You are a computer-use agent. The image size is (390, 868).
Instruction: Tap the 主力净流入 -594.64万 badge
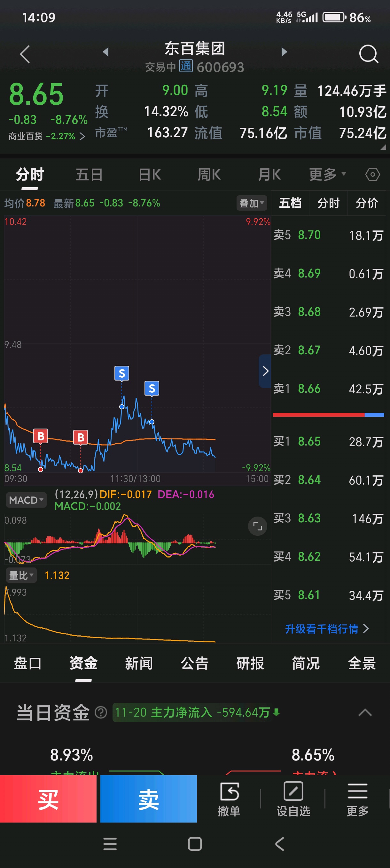tap(197, 712)
